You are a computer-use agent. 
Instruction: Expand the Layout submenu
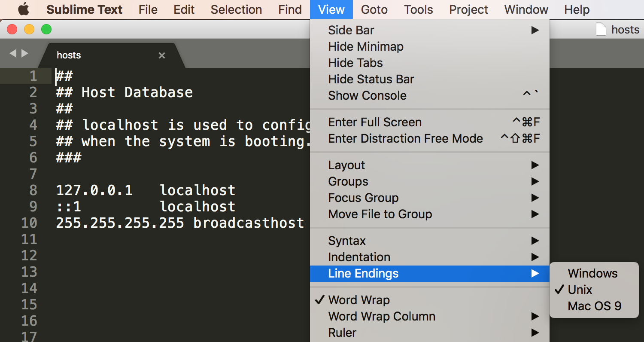coord(430,165)
